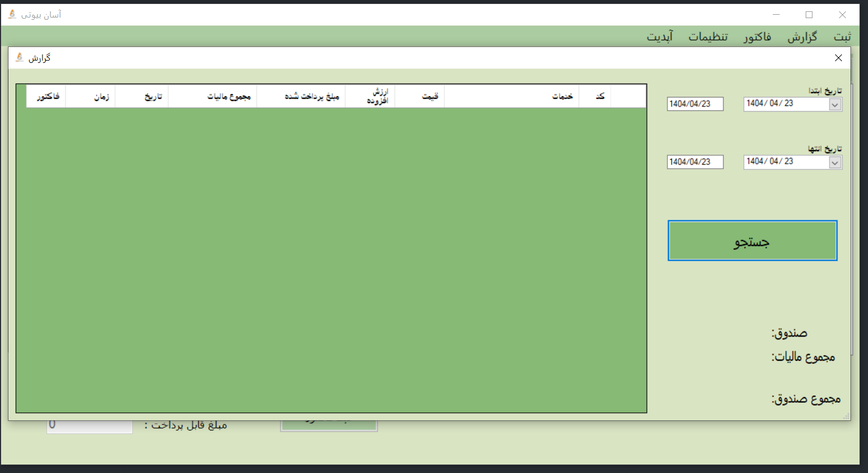Click the مجموع مالیات label in right panel

pyautogui.click(x=803, y=357)
